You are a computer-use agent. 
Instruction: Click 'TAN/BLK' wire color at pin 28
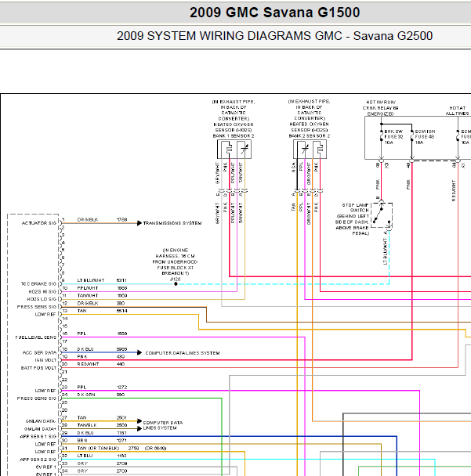tap(87, 425)
